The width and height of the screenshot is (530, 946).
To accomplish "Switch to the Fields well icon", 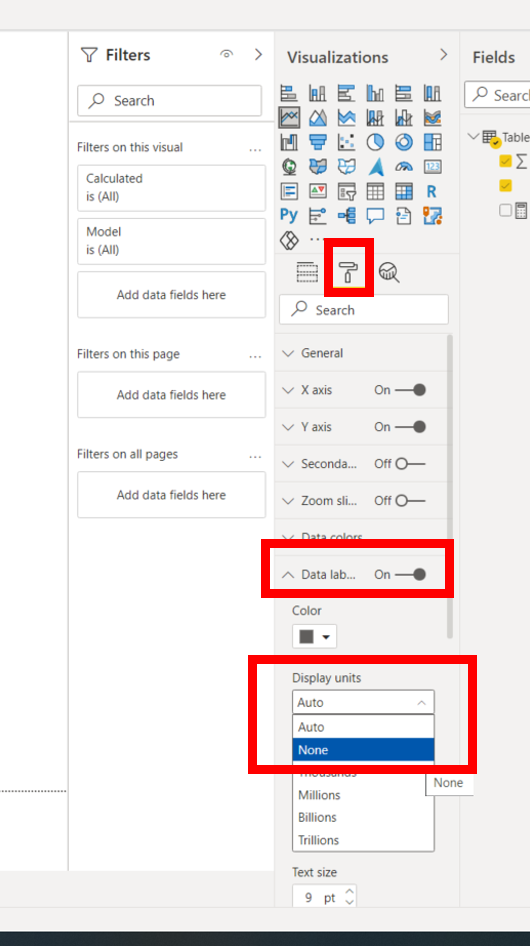I will click(x=307, y=273).
